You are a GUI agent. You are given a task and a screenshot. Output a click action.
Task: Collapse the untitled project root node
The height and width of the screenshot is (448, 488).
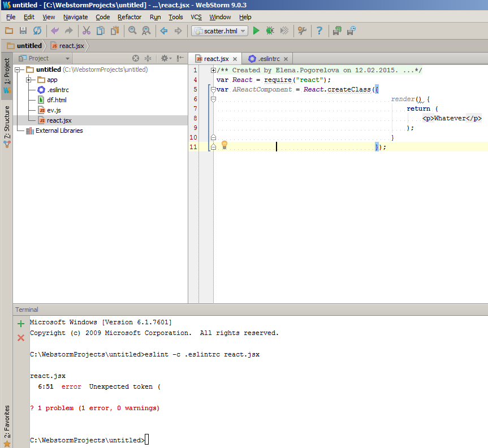click(18, 69)
